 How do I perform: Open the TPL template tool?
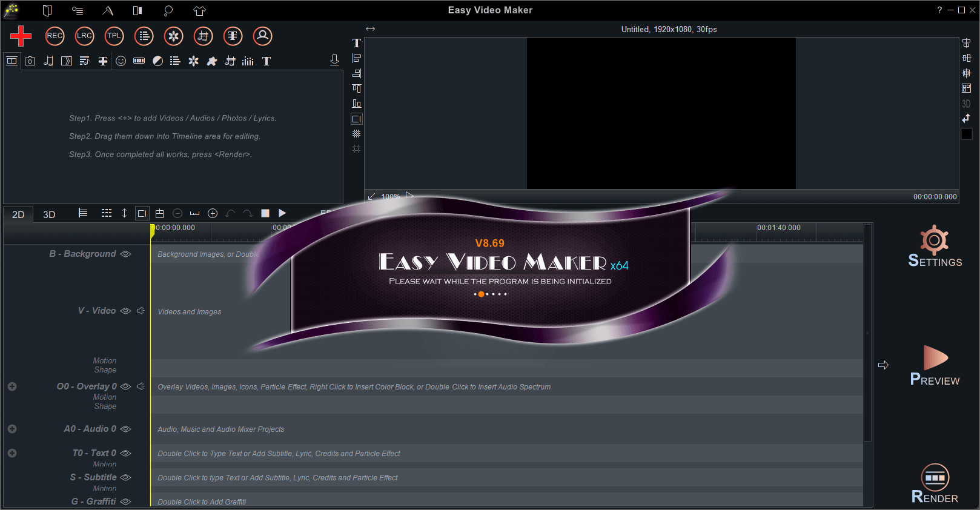pyautogui.click(x=114, y=36)
